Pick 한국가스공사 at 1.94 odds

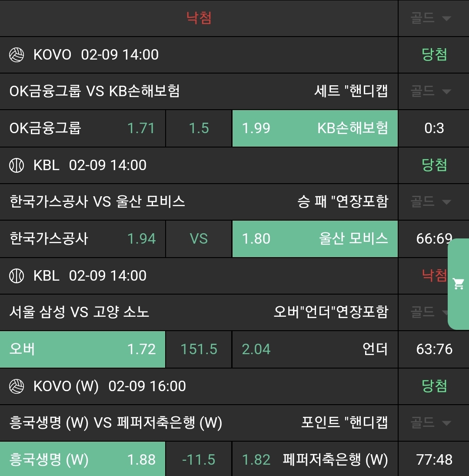83,239
